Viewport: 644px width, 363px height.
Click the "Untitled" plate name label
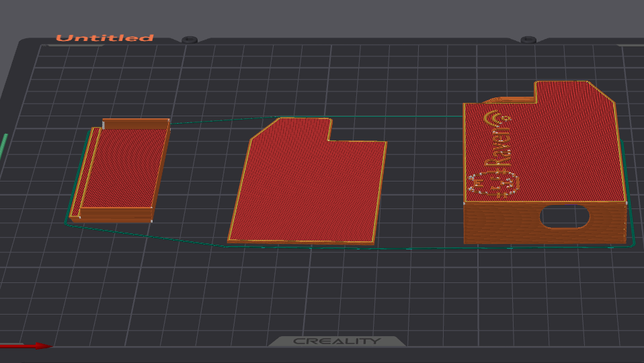coord(105,38)
